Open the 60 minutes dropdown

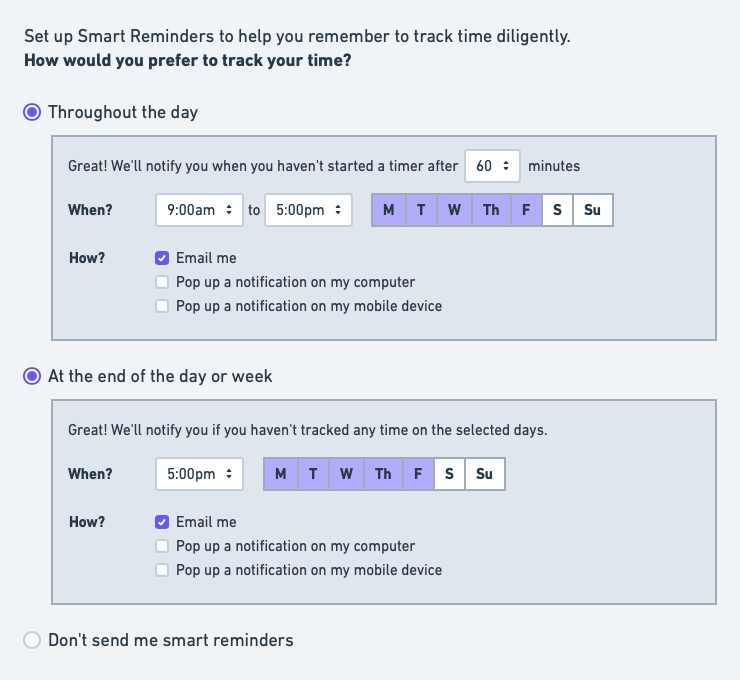pyautogui.click(x=492, y=166)
